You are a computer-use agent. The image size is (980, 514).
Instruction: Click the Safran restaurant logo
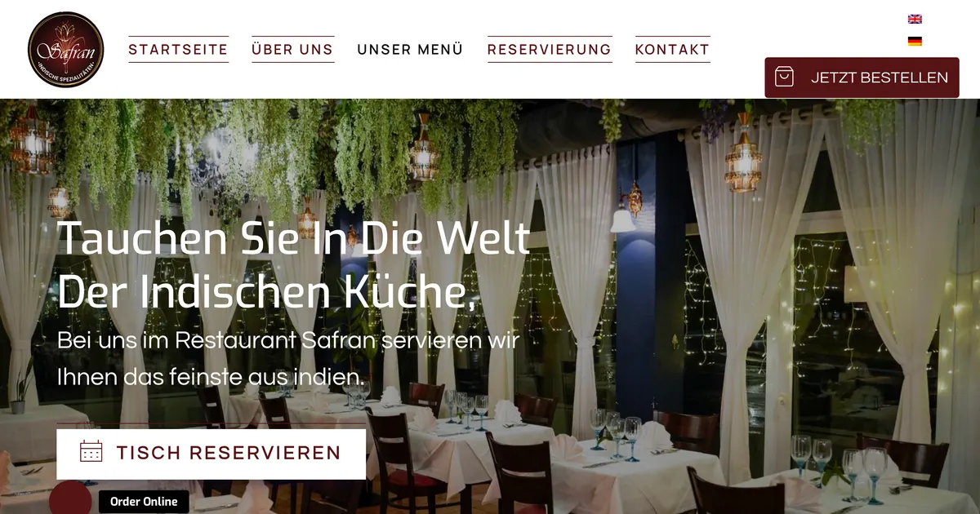pyautogui.click(x=65, y=50)
